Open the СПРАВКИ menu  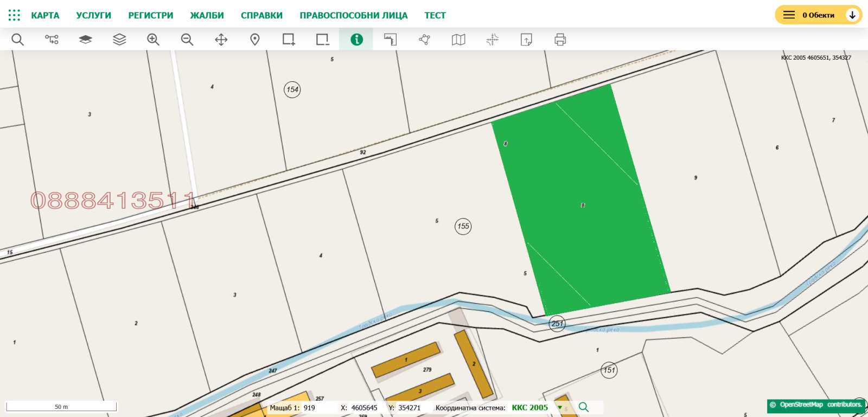tap(261, 15)
